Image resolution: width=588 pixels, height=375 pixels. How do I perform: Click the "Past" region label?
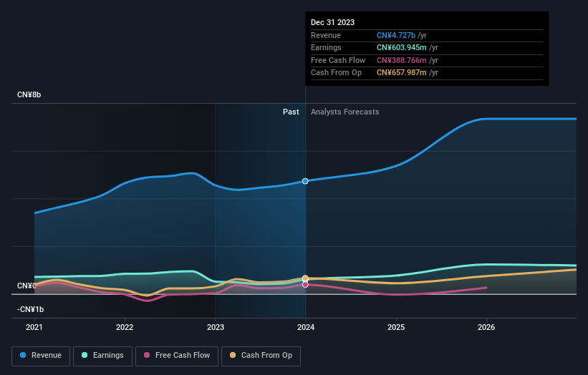[291, 112]
